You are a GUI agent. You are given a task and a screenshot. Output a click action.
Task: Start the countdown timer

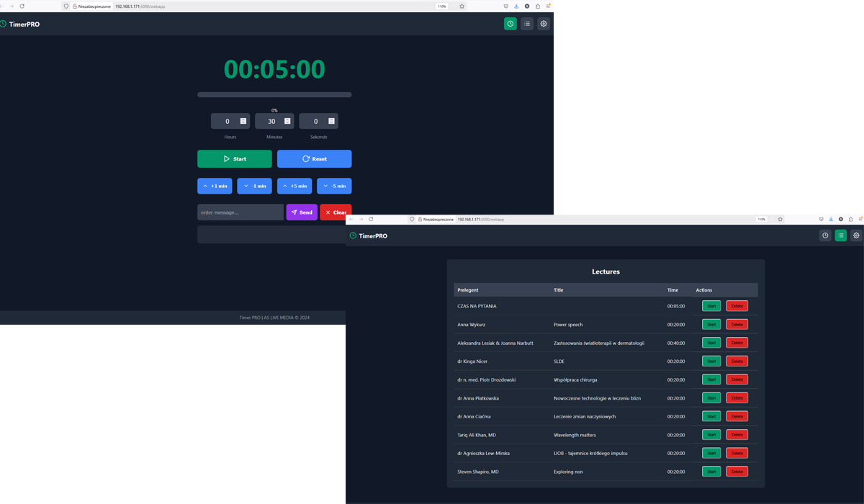coord(234,158)
